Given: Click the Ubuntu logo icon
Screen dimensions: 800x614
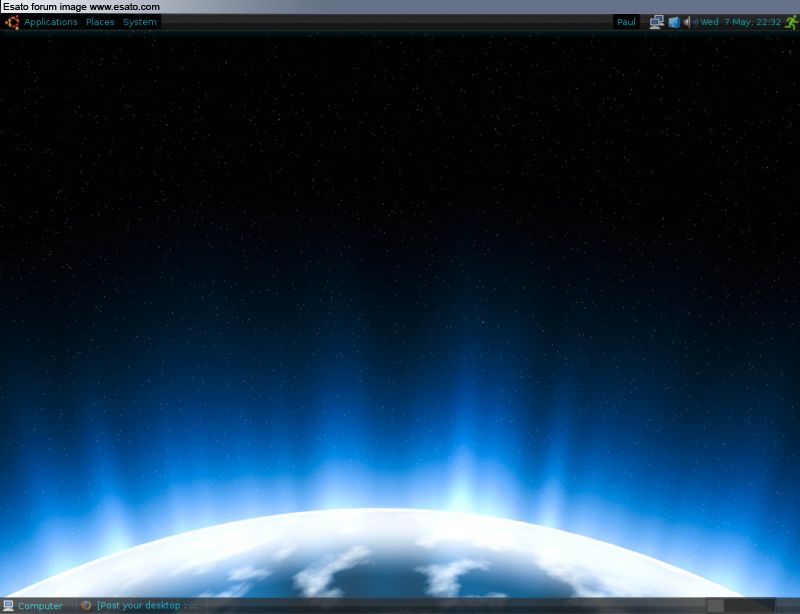Looking at the screenshot, I should click(x=12, y=22).
